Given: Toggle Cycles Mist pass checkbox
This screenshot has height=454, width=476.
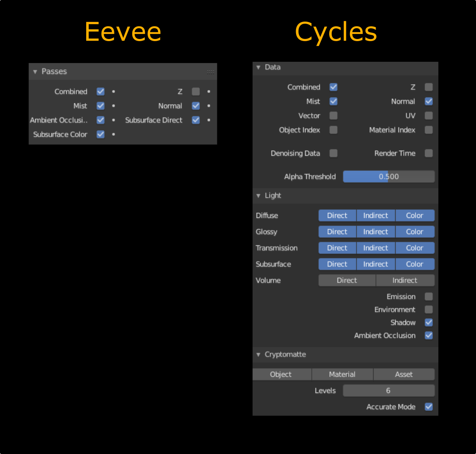Looking at the screenshot, I should point(333,102).
